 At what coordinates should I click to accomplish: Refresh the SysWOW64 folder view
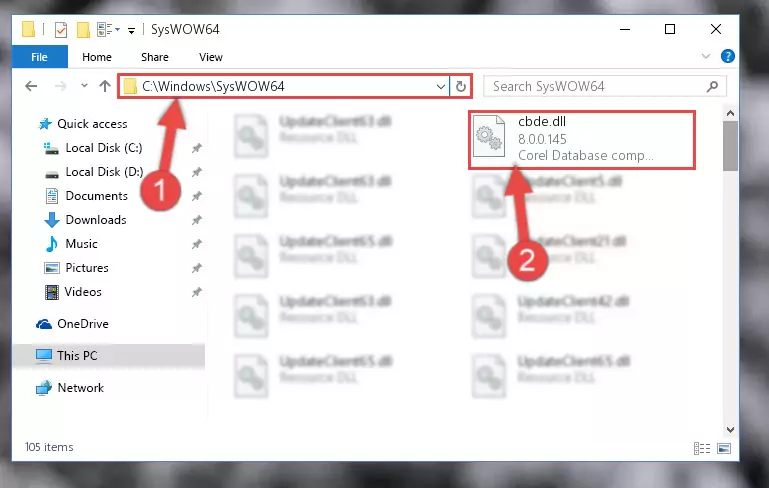(x=461, y=87)
